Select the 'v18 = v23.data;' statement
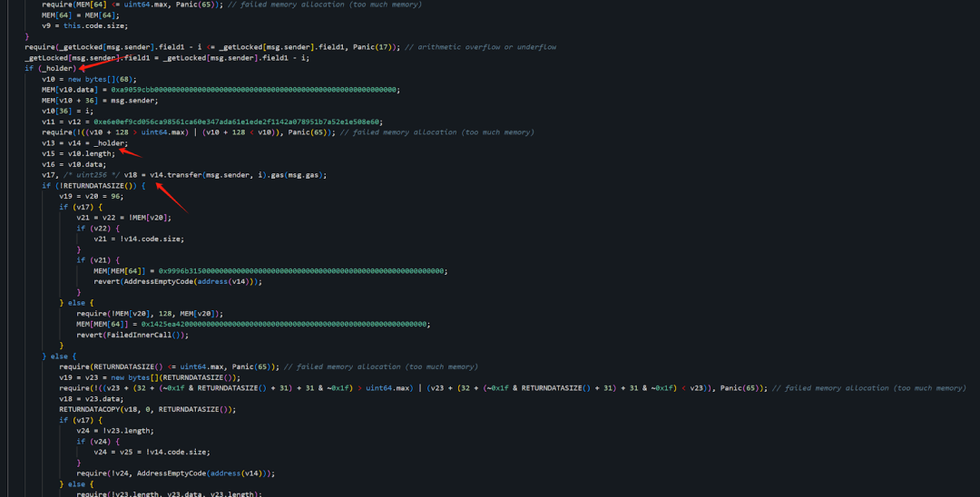The width and height of the screenshot is (980, 497). click(92, 398)
